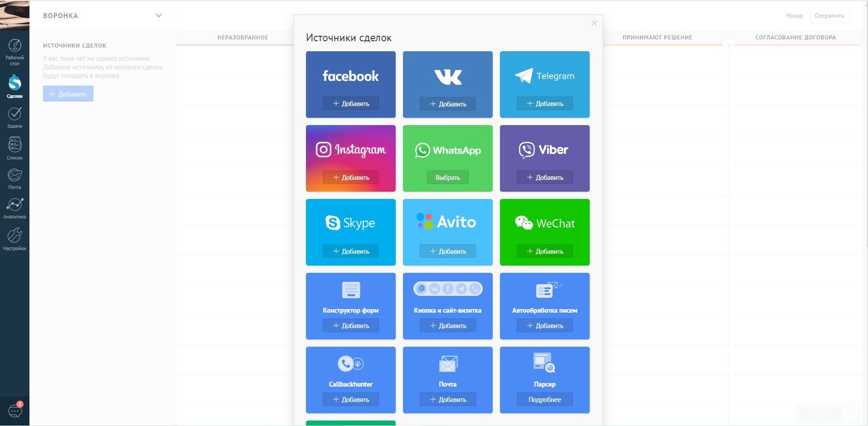Select the Согласование договора column header
868x426 pixels.
(x=796, y=37)
